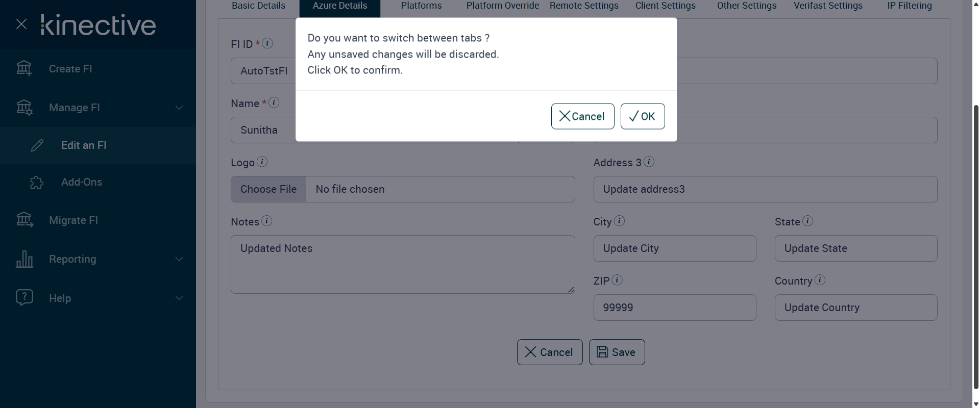Screen dimensions: 980x408
Task: Click the Migrate FI icon
Action: (x=24, y=220)
